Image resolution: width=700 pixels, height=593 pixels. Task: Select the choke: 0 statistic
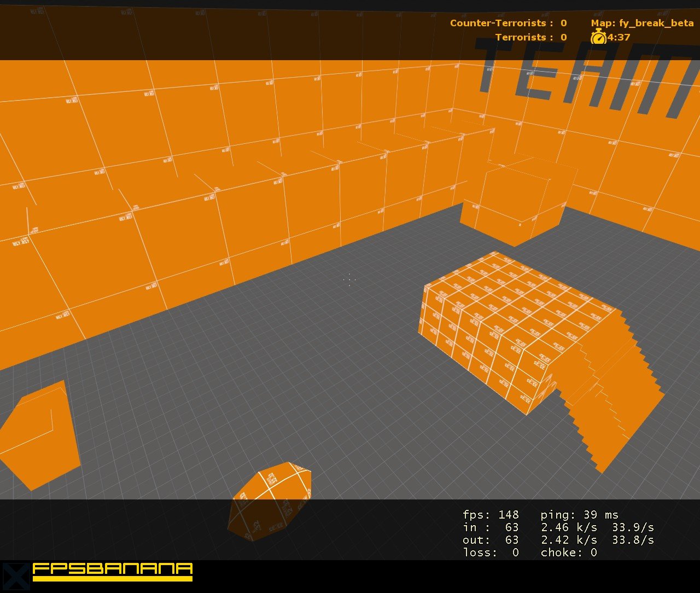coord(569,553)
